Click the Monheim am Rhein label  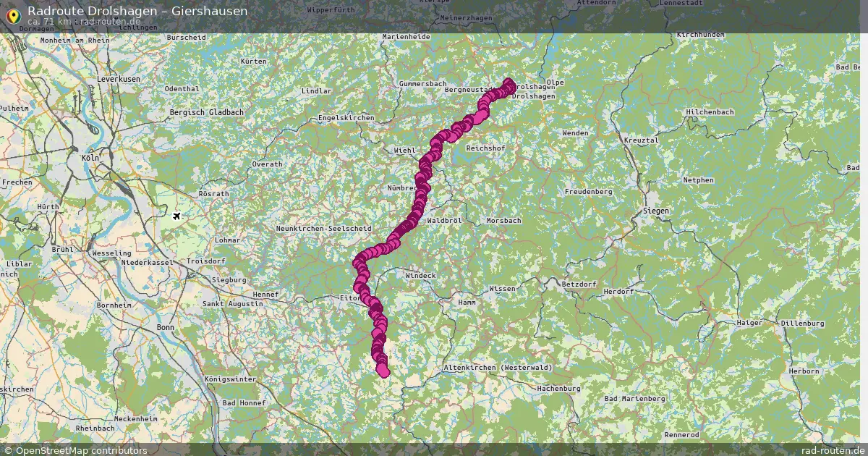(75, 41)
